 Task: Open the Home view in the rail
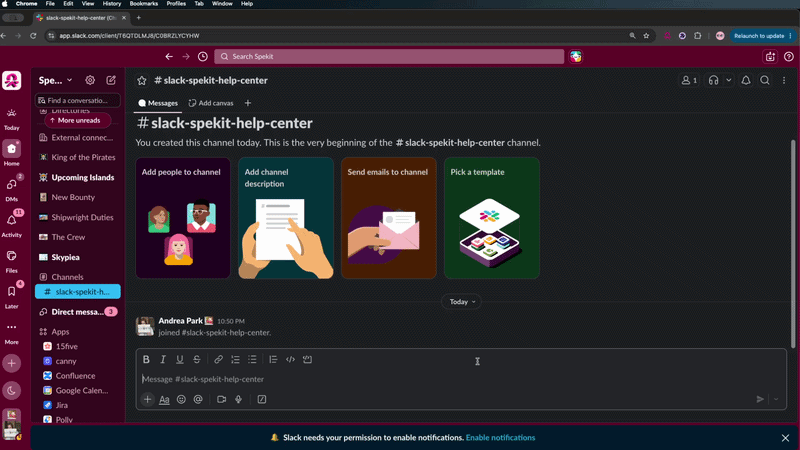click(11, 153)
